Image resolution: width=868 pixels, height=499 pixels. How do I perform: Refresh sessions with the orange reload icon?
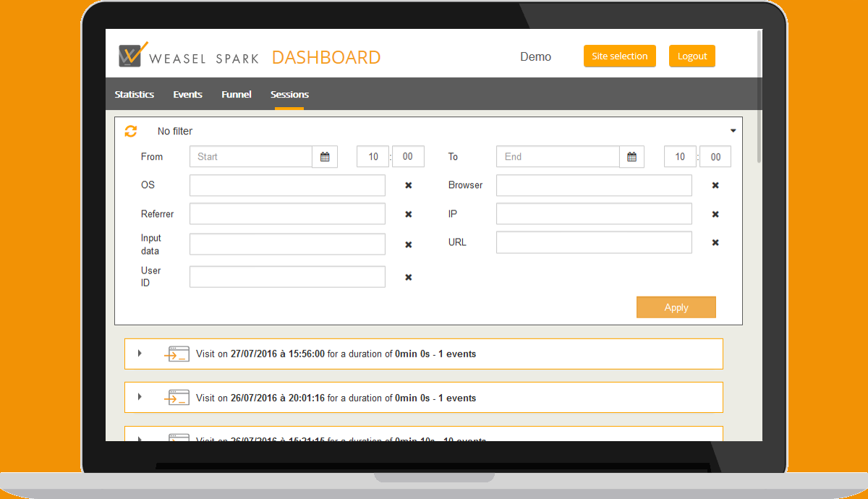point(130,131)
